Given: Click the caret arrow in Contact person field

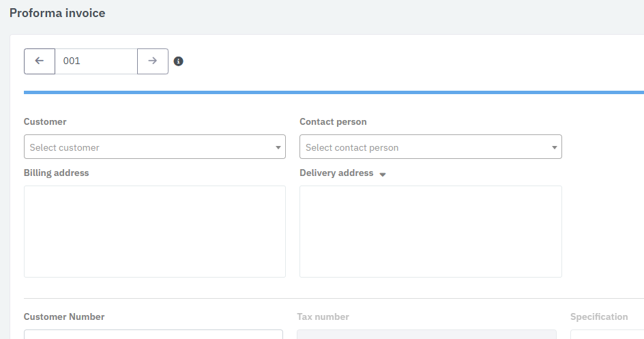Looking at the screenshot, I should pyautogui.click(x=554, y=147).
